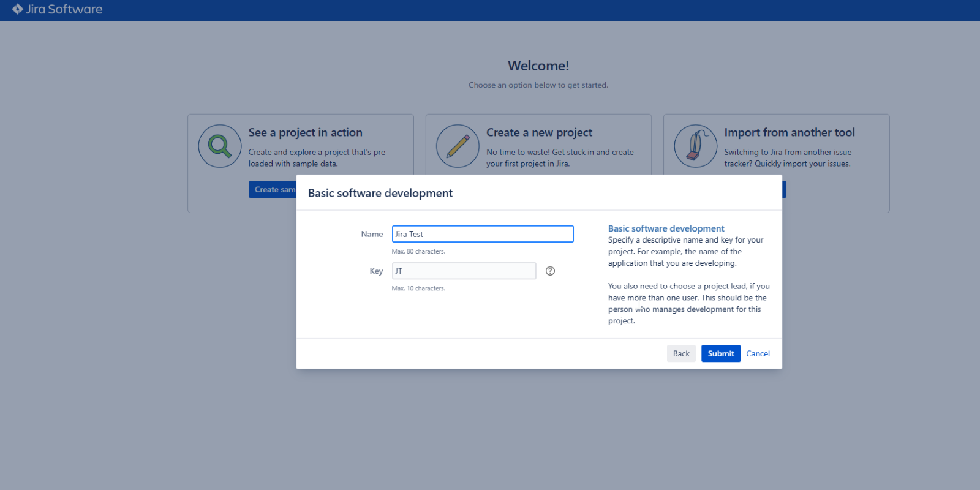
Task: Cancel the project creation dialog
Action: tap(758, 353)
